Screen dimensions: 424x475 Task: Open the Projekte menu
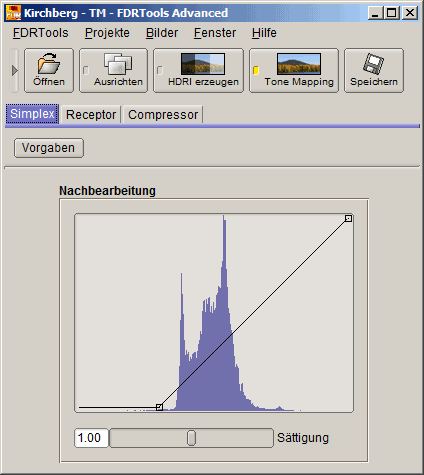pyautogui.click(x=107, y=33)
